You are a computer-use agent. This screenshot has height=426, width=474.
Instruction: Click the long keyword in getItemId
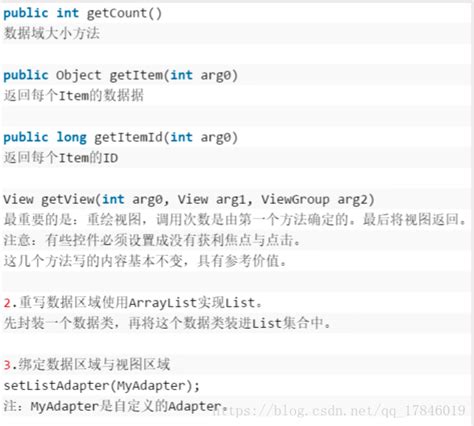click(x=71, y=137)
